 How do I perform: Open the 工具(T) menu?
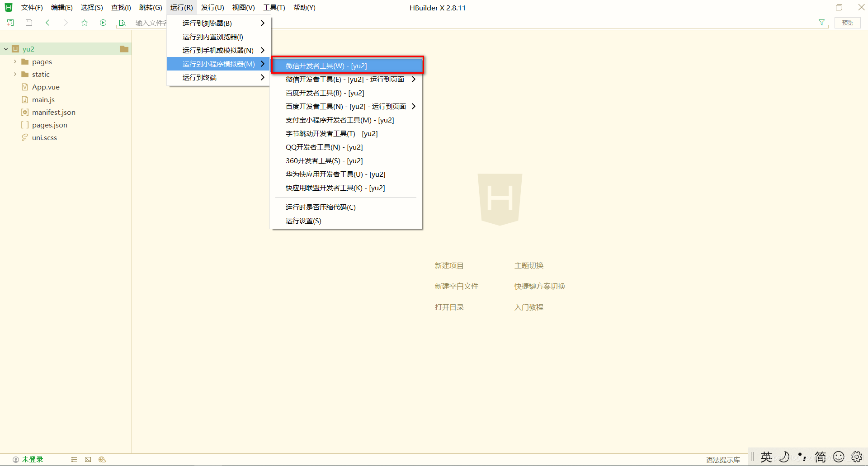(274, 8)
